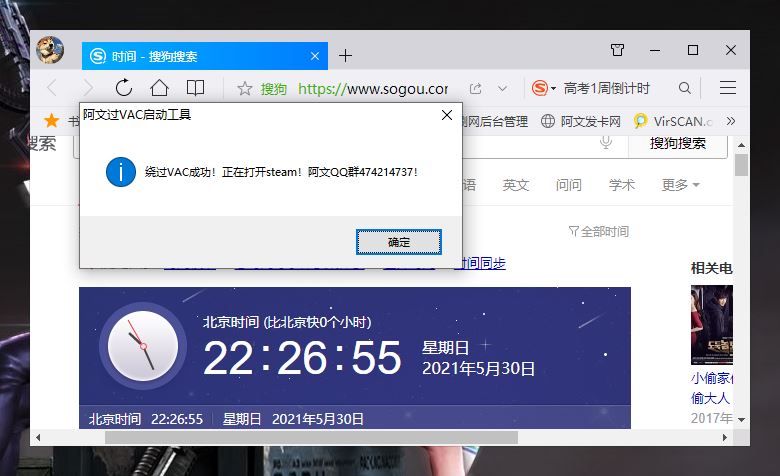Click the orange favorites star icon

click(51, 120)
